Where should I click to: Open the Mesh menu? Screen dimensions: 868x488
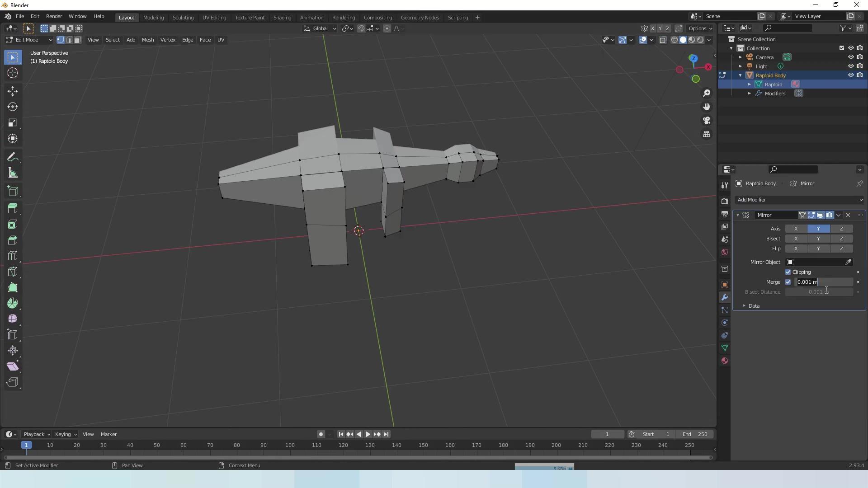click(x=148, y=40)
